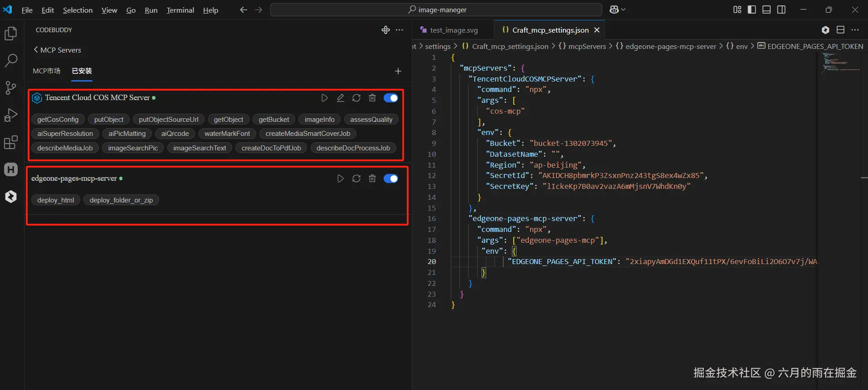Viewport: 868px width, 390px height.
Task: Open the Terminal menu
Action: [180, 10]
